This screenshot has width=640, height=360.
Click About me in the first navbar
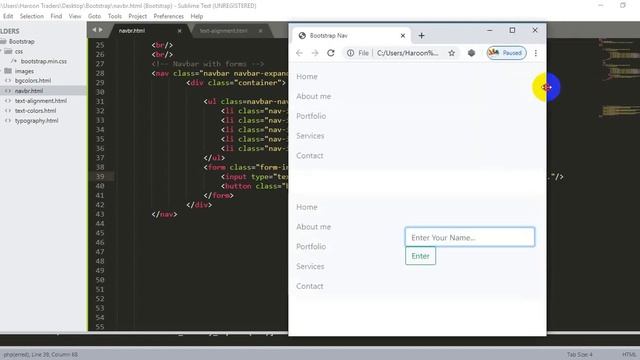tap(313, 96)
